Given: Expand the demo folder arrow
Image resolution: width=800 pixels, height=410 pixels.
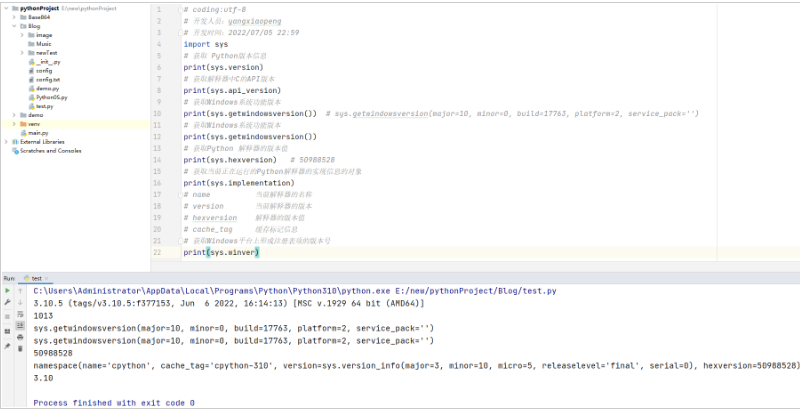Looking at the screenshot, I should coord(14,115).
